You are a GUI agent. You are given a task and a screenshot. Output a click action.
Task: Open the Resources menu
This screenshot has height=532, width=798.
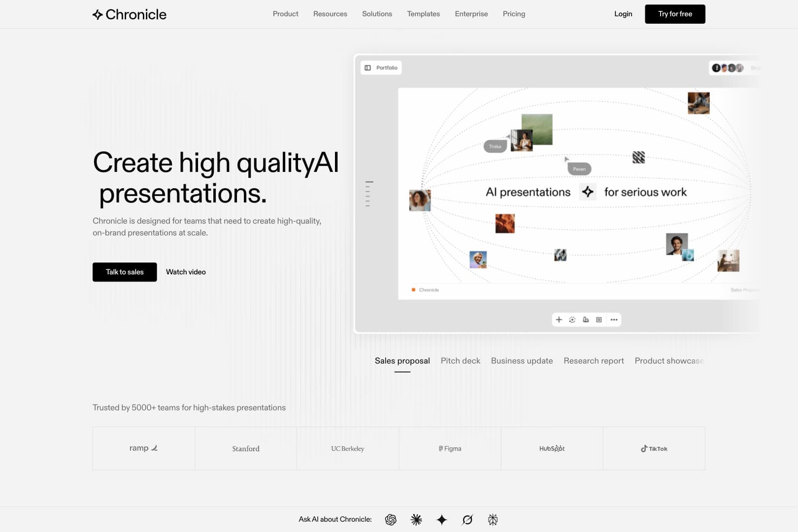point(330,14)
